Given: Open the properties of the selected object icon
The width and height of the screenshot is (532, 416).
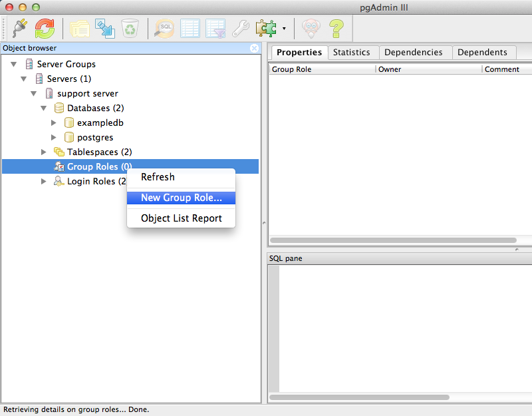Looking at the screenshot, I should pyautogui.click(x=79, y=29).
